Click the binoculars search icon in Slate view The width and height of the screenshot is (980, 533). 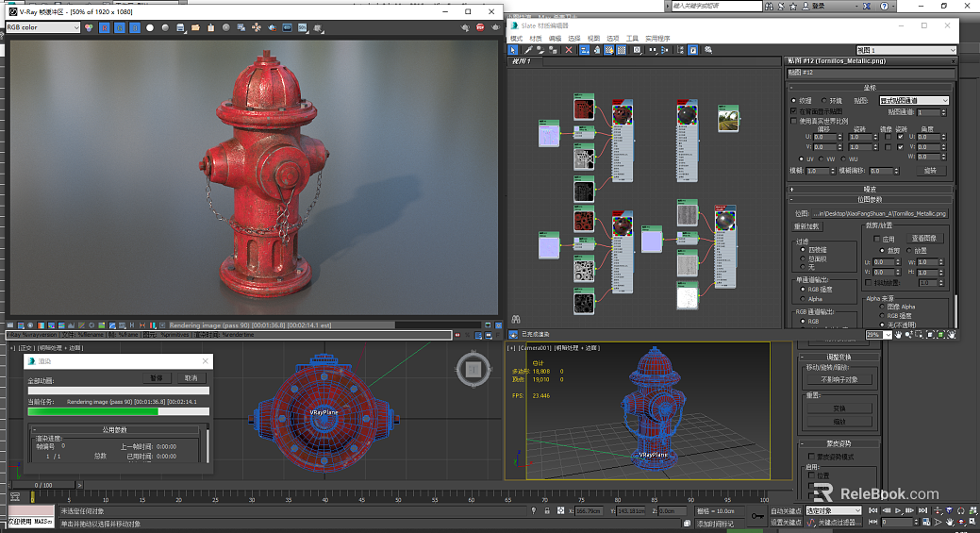(x=516, y=319)
